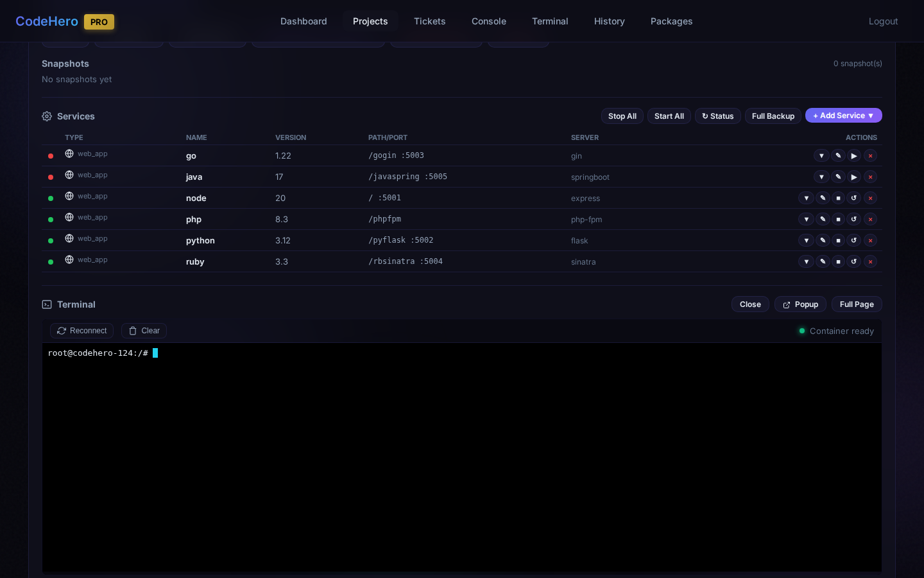924x578 pixels.
Task: Expand the node service details arrow
Action: point(806,198)
